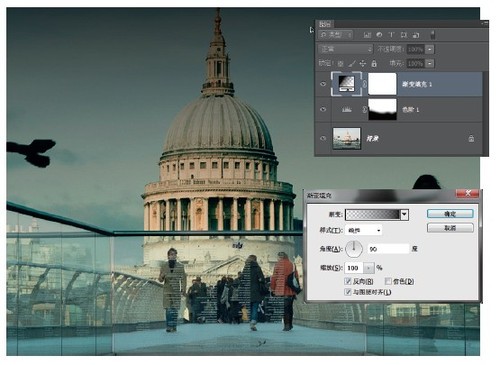The image size is (500, 365).
Task: Click the lock all padlock icon
Action: point(374,63)
